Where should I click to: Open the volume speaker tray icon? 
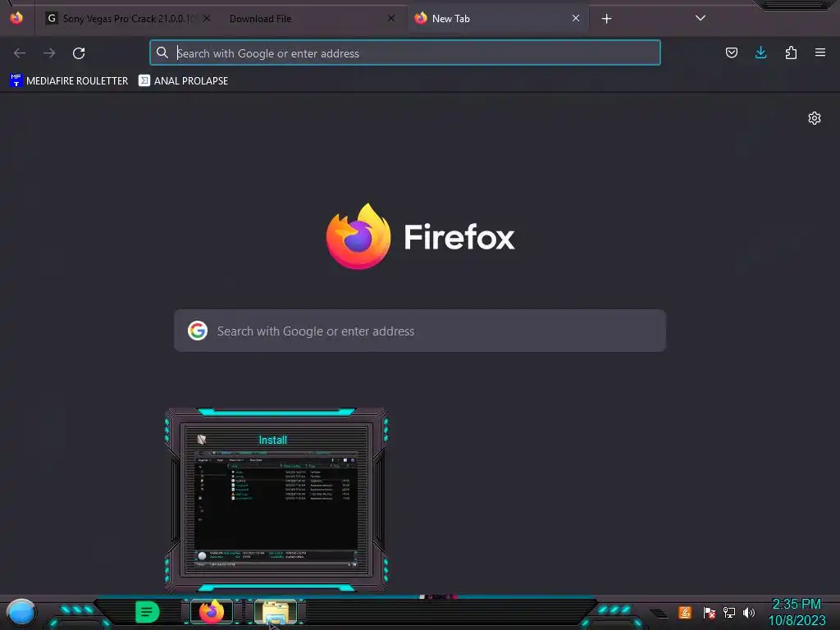749,612
